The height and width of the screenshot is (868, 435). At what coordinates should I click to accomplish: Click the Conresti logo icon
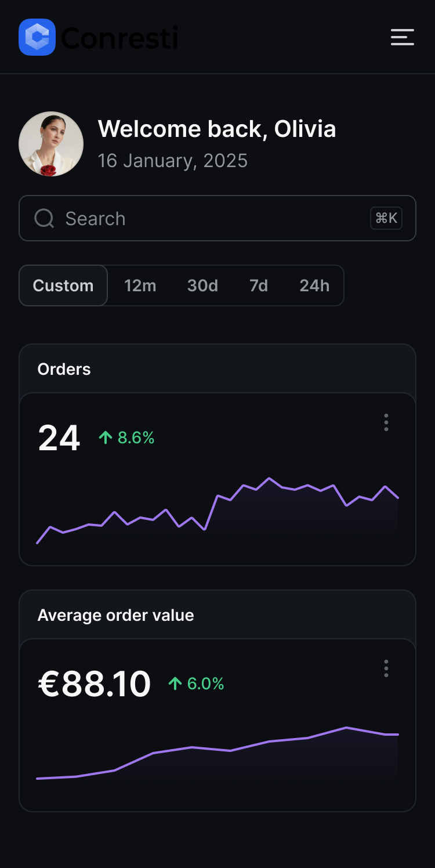(x=37, y=37)
